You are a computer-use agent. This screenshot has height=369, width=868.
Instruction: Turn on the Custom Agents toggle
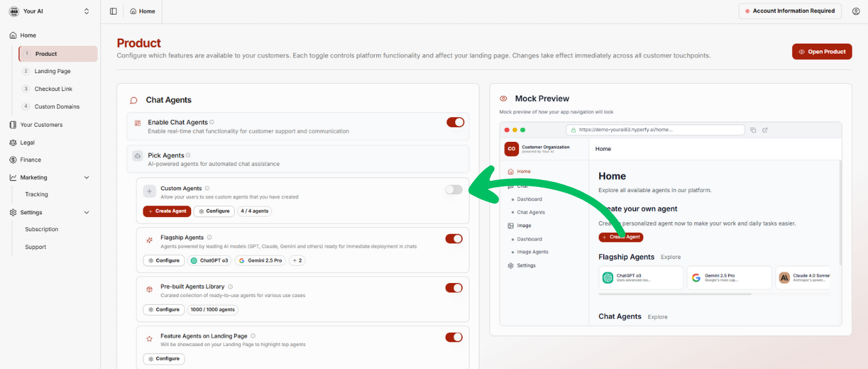[454, 190]
